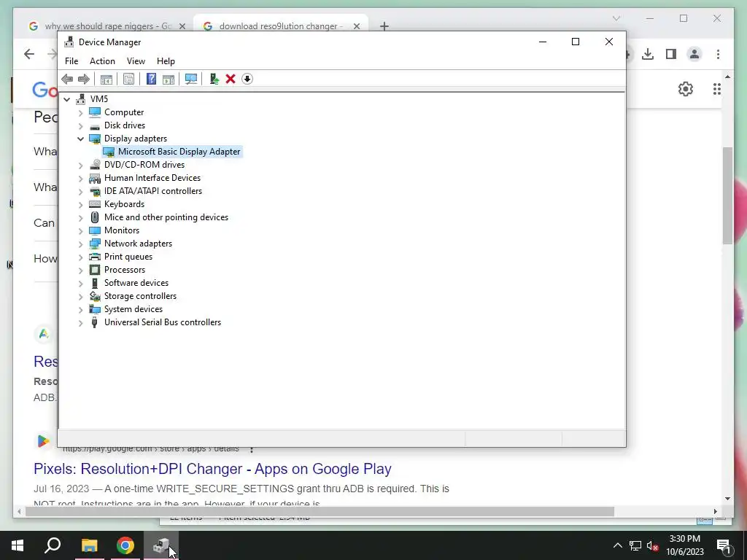The width and height of the screenshot is (747, 560).
Task: Open Chrome Downloads icon in browser toolbar
Action: [x=648, y=54]
